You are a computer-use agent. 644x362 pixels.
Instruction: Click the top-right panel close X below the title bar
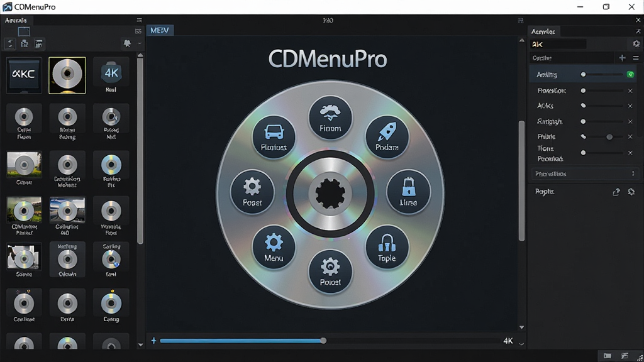click(638, 20)
